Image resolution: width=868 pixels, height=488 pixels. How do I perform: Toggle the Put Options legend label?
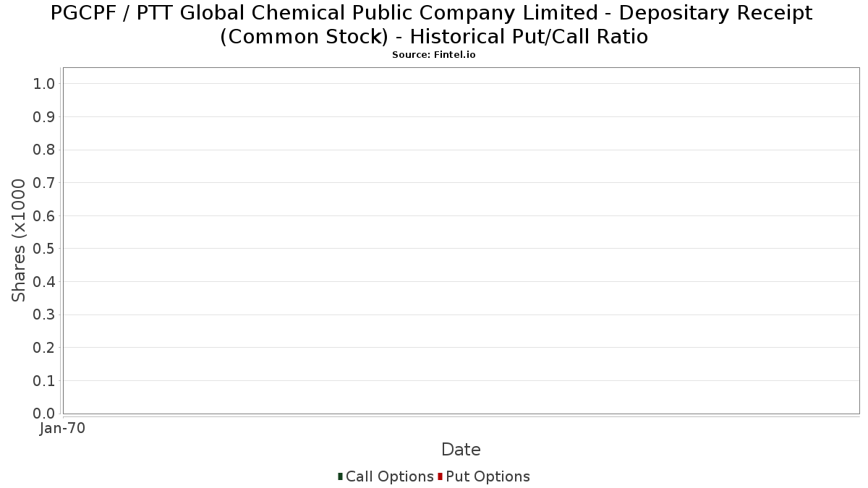pyautogui.click(x=488, y=476)
